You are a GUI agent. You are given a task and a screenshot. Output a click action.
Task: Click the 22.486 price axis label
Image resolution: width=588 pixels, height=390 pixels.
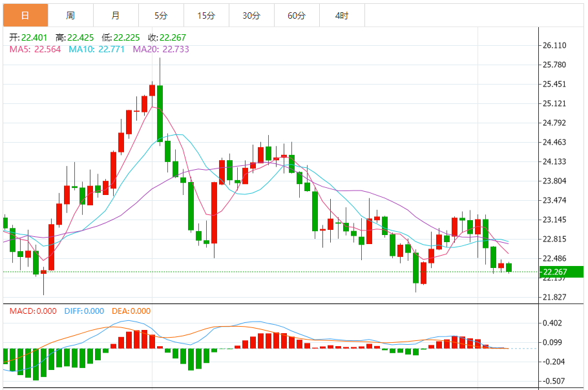554,258
